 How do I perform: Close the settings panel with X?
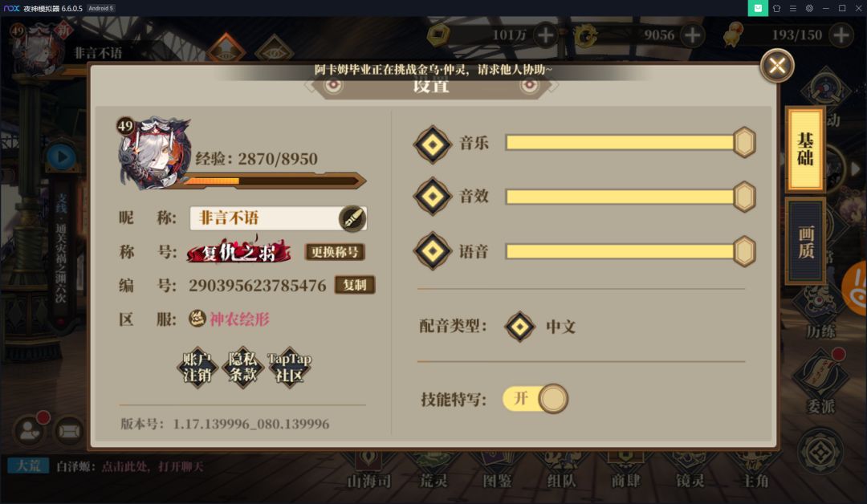point(777,67)
